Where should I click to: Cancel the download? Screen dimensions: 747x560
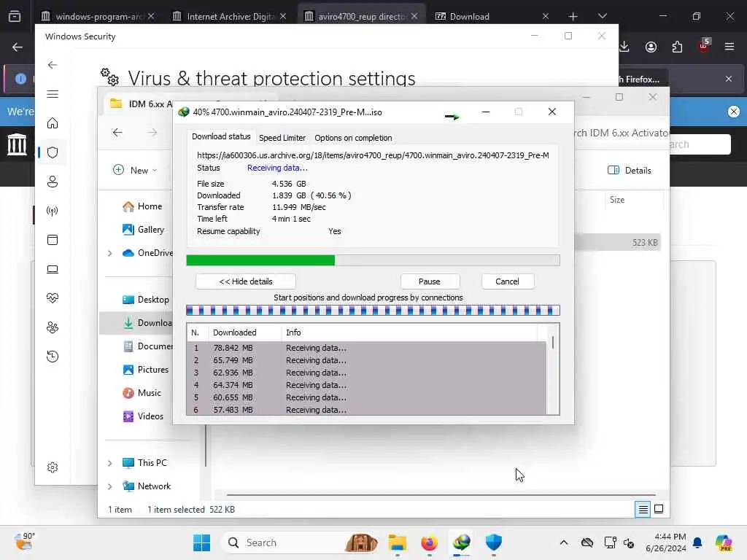508,281
